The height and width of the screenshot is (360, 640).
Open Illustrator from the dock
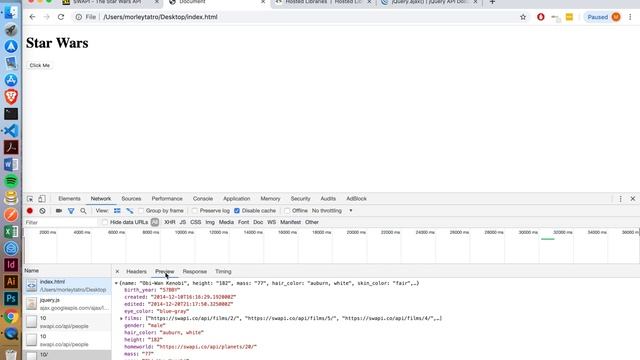point(11,282)
